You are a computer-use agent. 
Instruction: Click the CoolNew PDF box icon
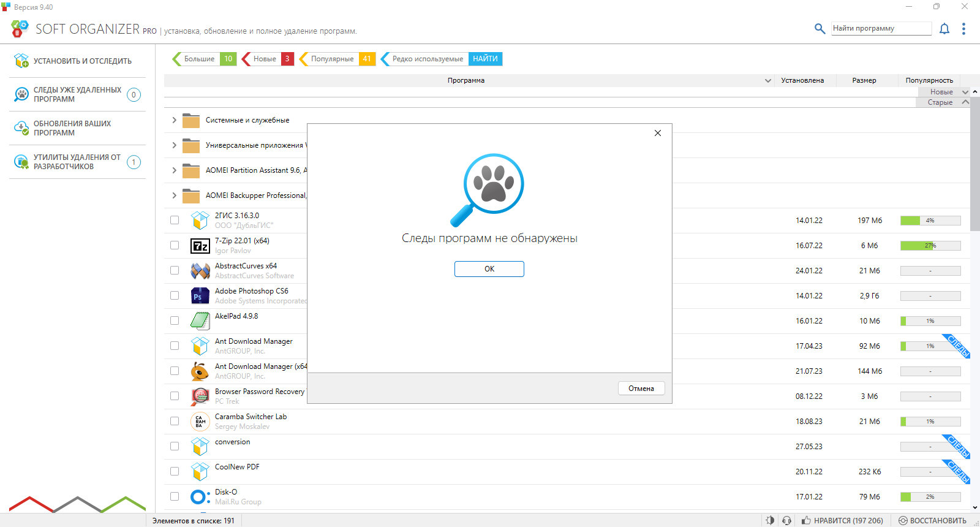tap(200, 472)
